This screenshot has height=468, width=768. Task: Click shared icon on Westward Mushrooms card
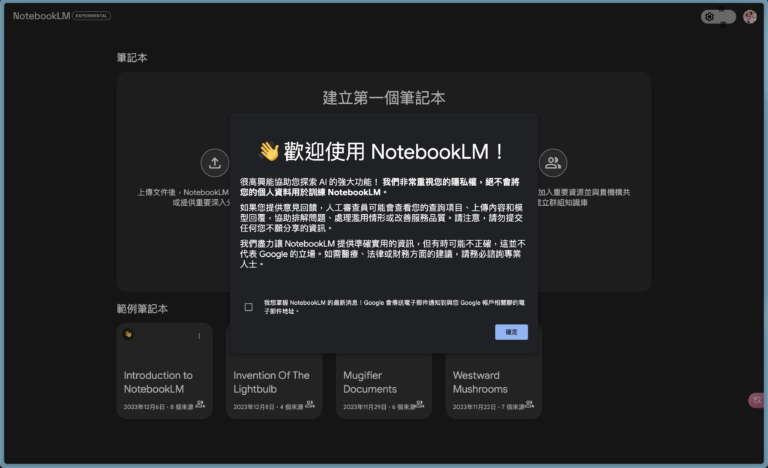[529, 404]
